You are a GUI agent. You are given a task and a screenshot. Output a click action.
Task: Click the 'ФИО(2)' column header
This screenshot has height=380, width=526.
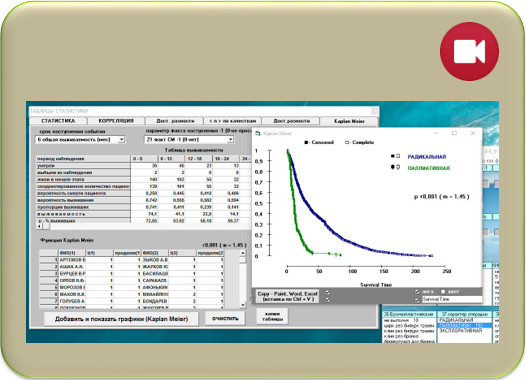coord(155,253)
